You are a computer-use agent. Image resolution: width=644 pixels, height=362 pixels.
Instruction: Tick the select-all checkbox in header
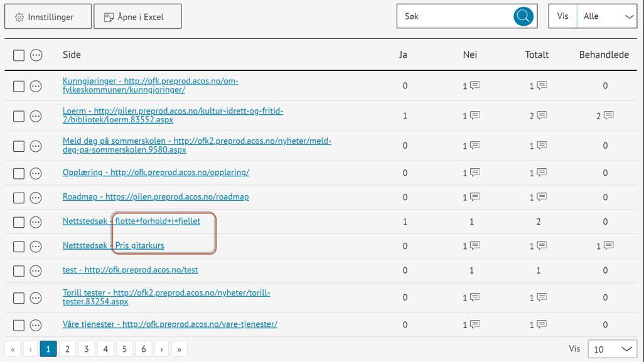19,55
